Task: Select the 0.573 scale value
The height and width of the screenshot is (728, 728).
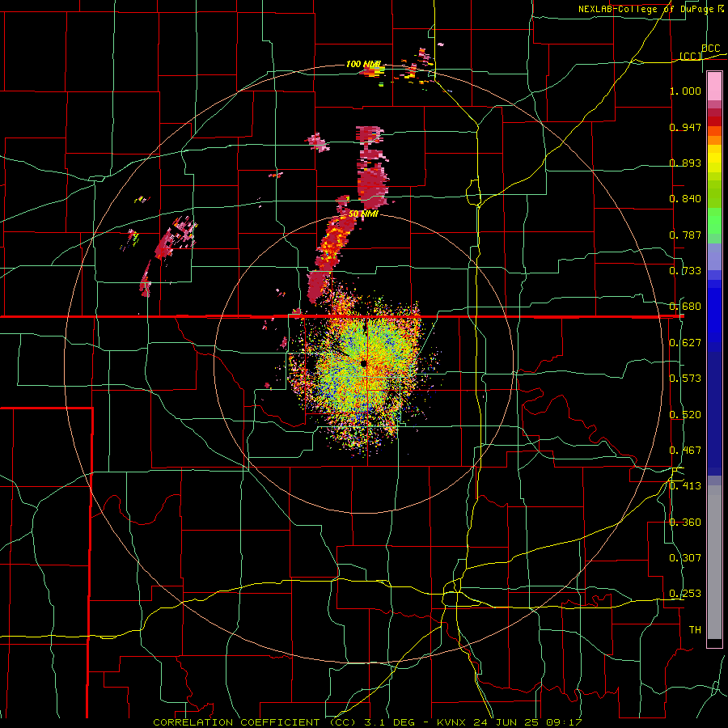Action: click(x=685, y=379)
